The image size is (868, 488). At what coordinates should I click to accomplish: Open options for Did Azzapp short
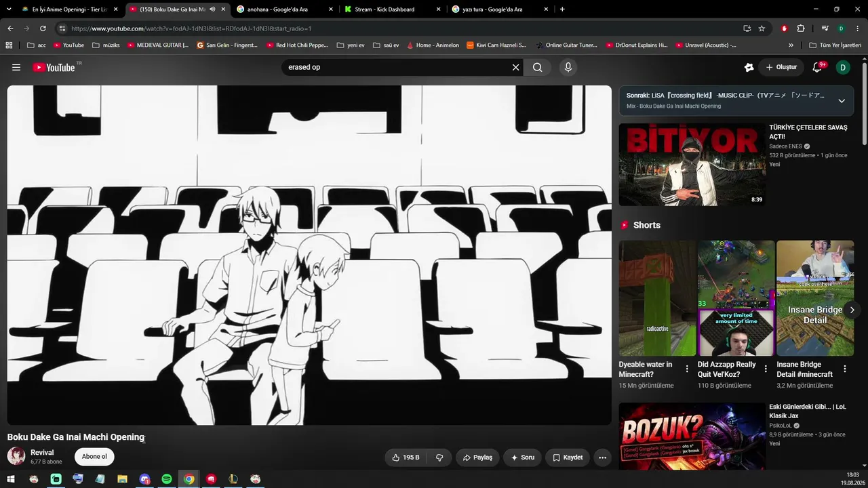(x=766, y=369)
